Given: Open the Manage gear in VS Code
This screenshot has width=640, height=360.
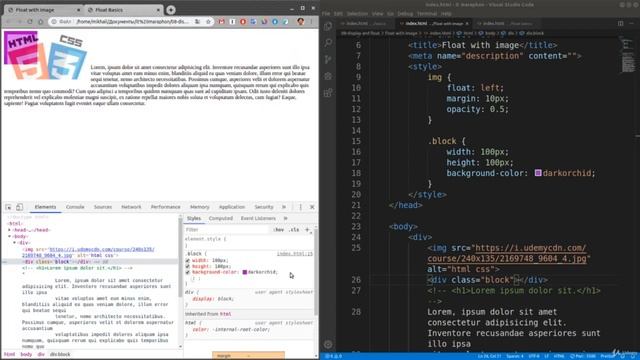Looking at the screenshot, I should tap(328, 344).
